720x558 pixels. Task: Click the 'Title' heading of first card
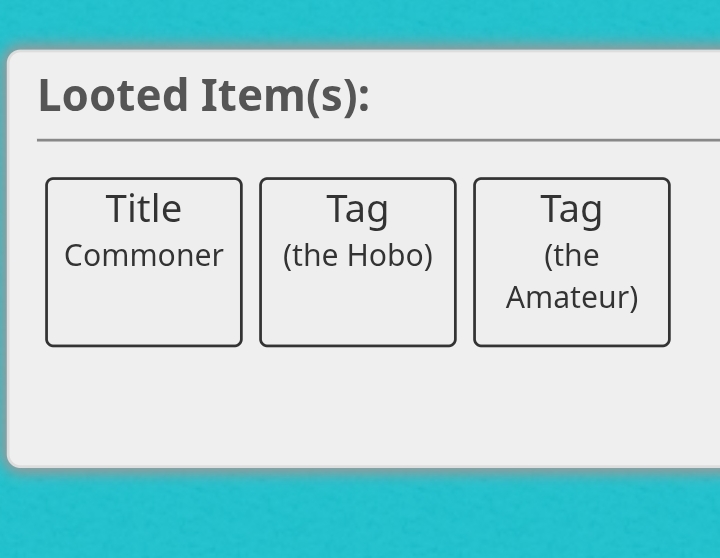(144, 209)
